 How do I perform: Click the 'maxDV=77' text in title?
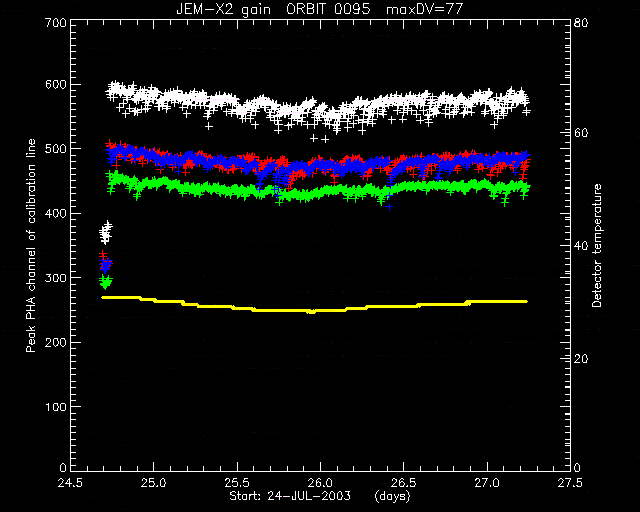[424, 9]
